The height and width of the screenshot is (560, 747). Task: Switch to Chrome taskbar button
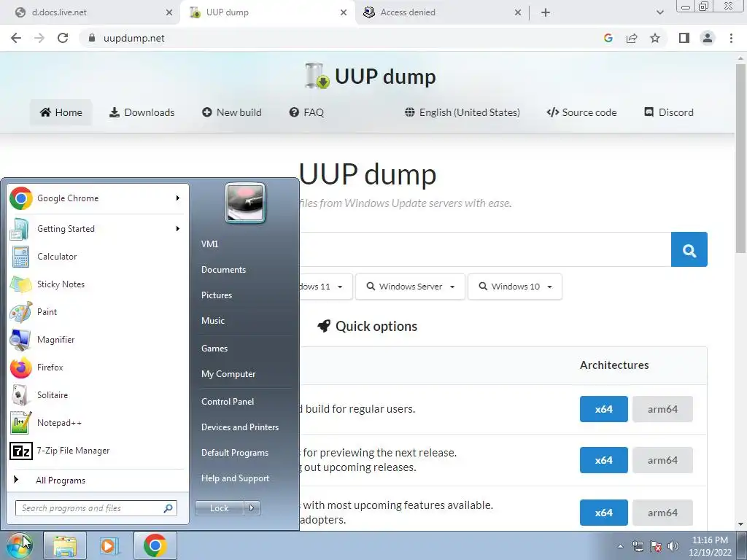pos(155,545)
